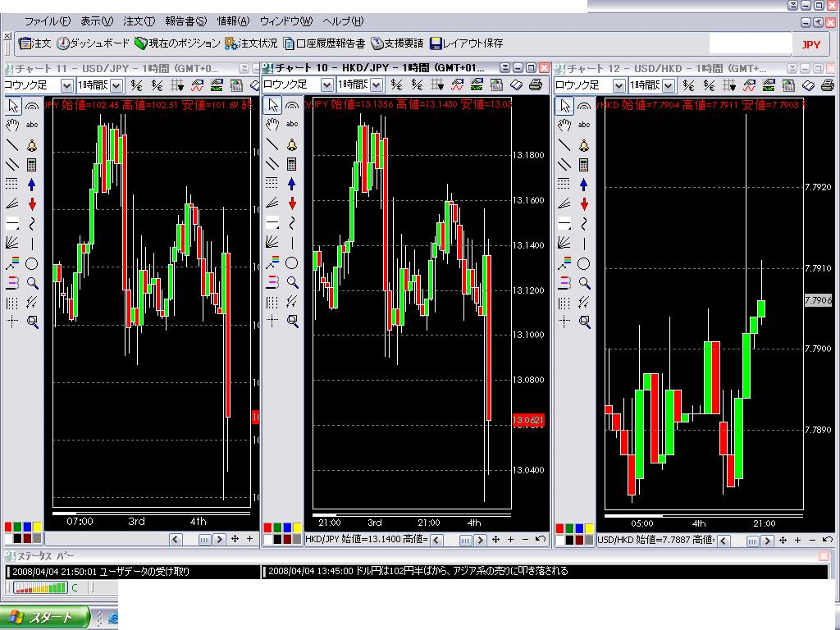Screen dimensions: 840x630
Task: Click undo arrow under HKD/JPY chart
Action: (540, 540)
